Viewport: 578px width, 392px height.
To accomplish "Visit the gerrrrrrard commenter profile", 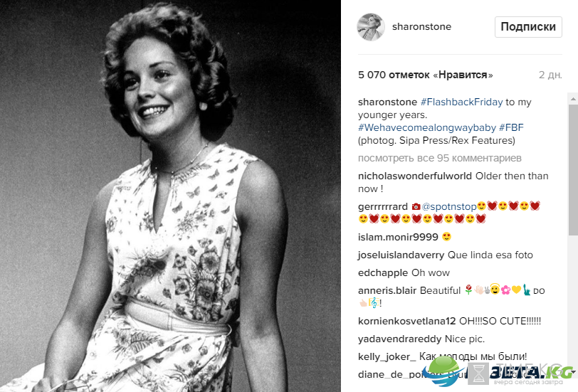I will coord(383,207).
